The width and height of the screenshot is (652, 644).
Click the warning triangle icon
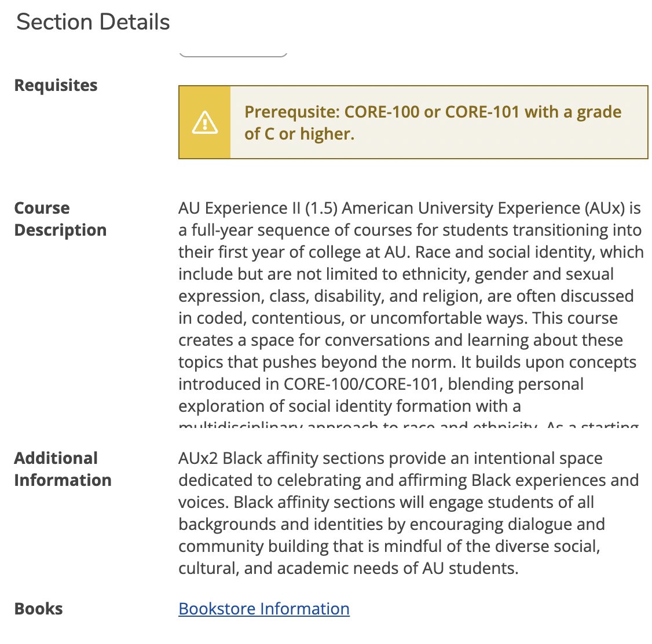click(204, 123)
